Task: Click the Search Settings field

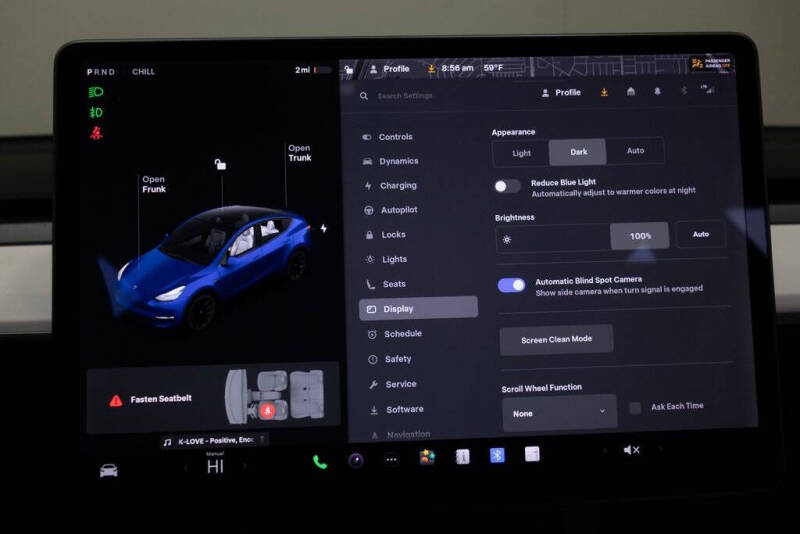Action: pyautogui.click(x=405, y=96)
